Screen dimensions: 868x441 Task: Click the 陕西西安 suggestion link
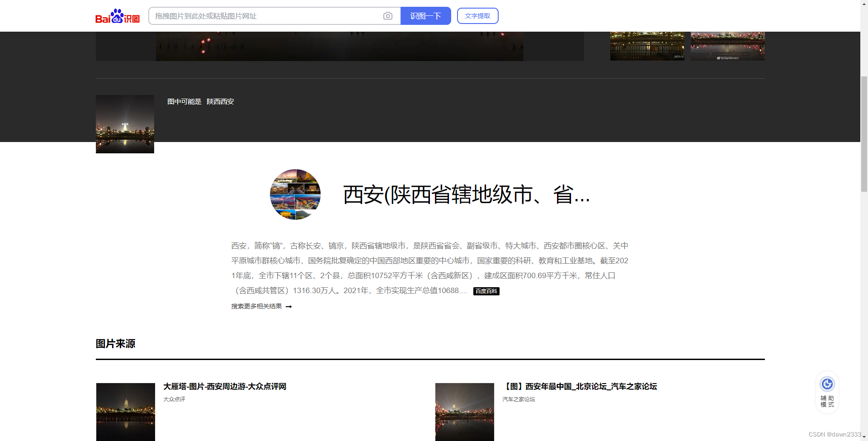coord(220,101)
